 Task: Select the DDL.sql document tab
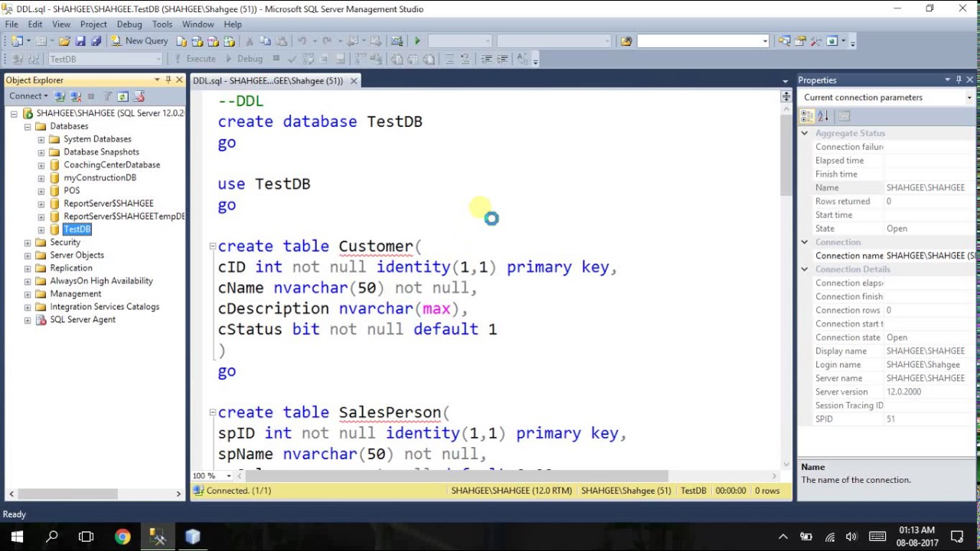click(268, 80)
